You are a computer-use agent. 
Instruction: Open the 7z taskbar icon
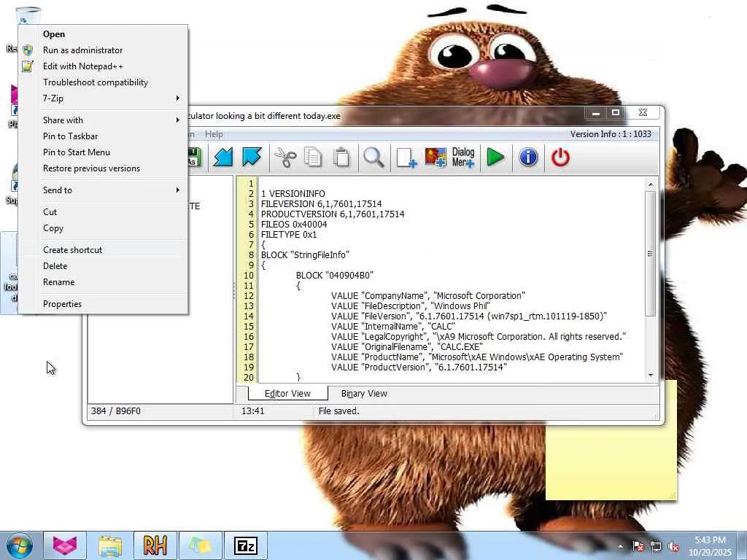tap(246, 545)
